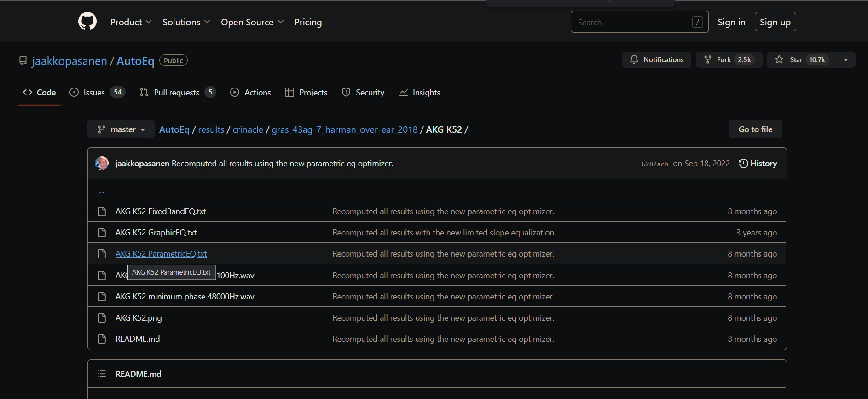The height and width of the screenshot is (399, 868).
Task: Switch to the Security tab
Action: tap(363, 92)
